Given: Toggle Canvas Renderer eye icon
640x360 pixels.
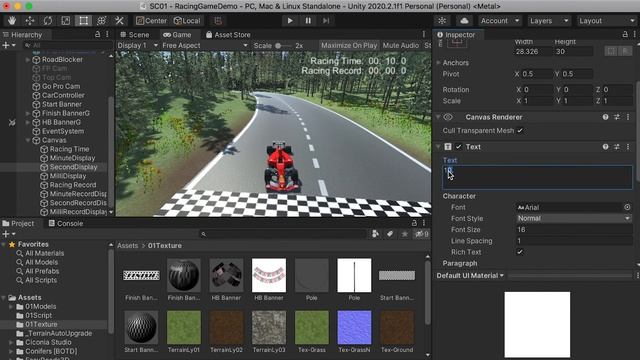Looking at the screenshot, I should 448,117.
